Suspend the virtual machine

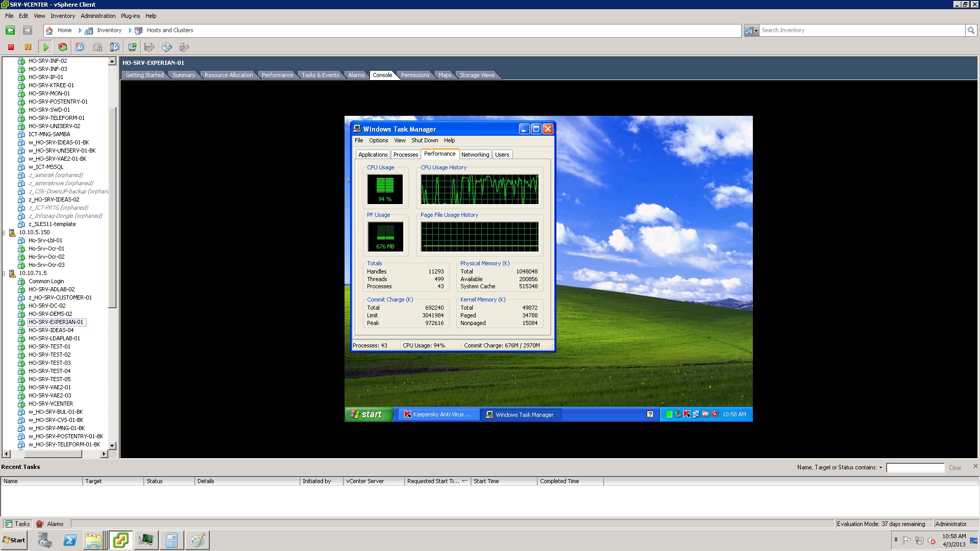click(x=28, y=47)
